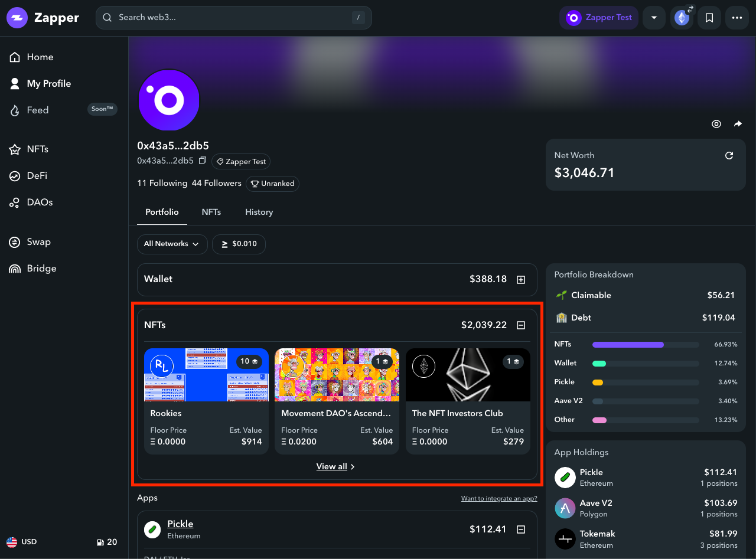
Task: Expand the Wallet section
Action: tap(521, 280)
